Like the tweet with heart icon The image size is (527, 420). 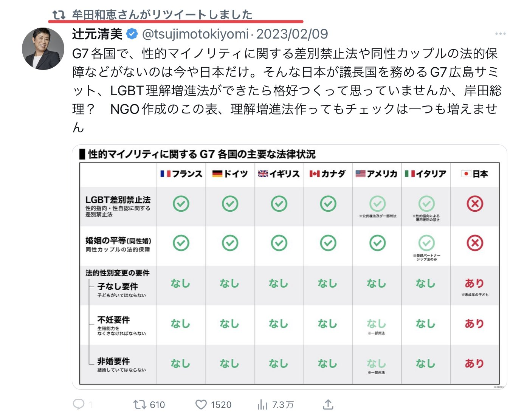(x=201, y=405)
